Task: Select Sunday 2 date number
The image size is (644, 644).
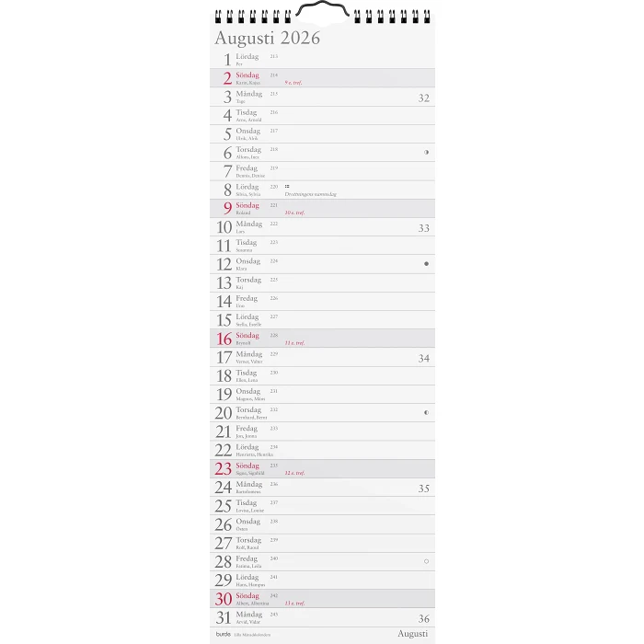Action: (x=227, y=78)
